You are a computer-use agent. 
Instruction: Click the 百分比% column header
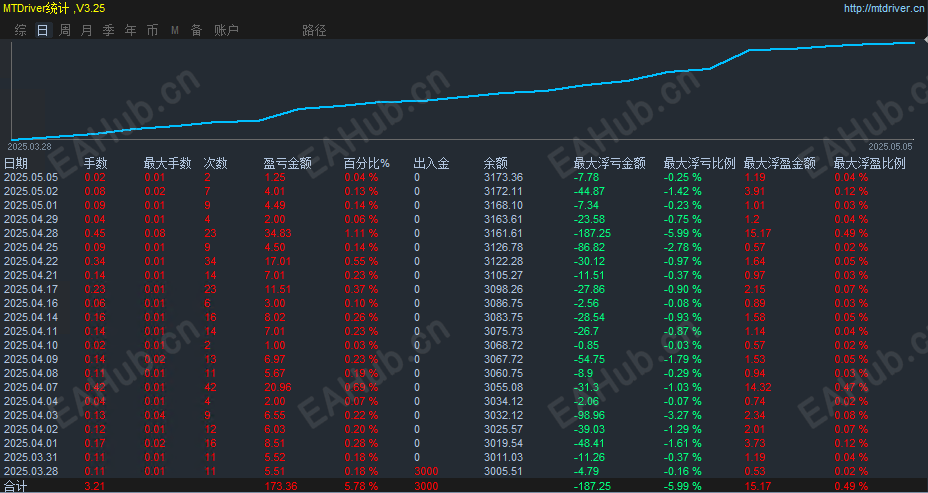click(x=367, y=163)
